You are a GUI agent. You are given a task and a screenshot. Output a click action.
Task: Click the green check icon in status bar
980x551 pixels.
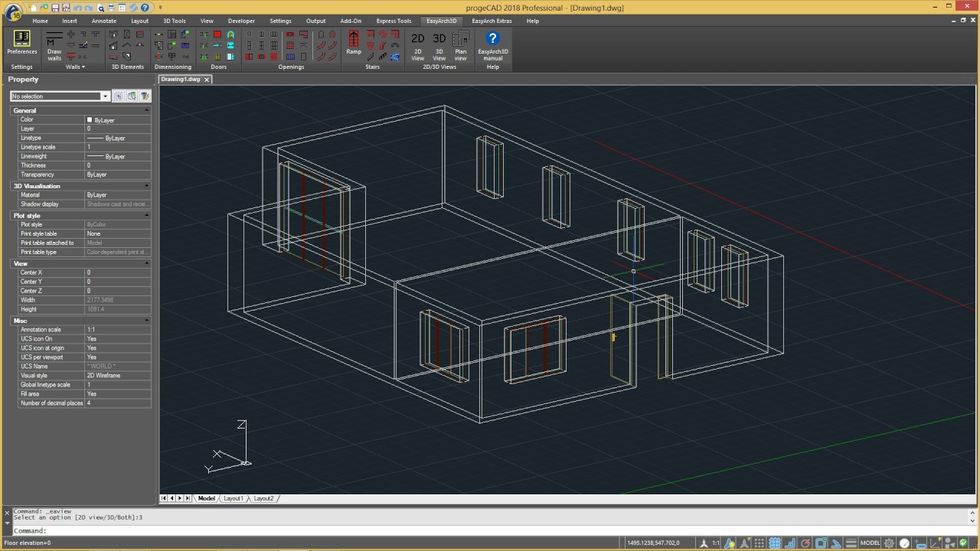click(x=963, y=543)
